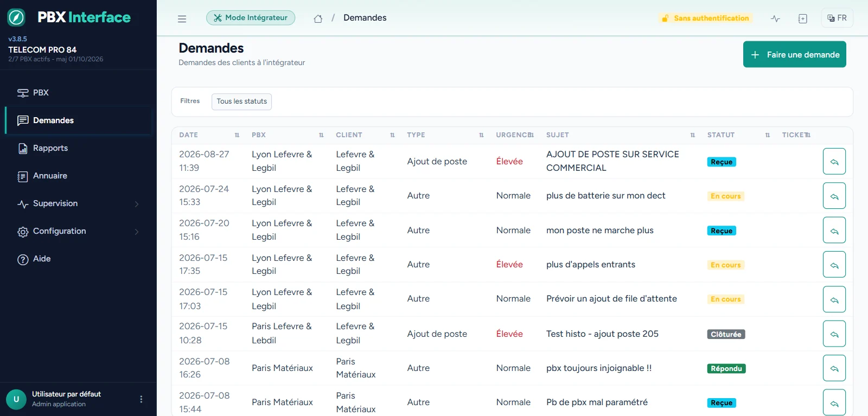Open Annuaire in the sidebar
This screenshot has width=868, height=416.
click(x=79, y=176)
